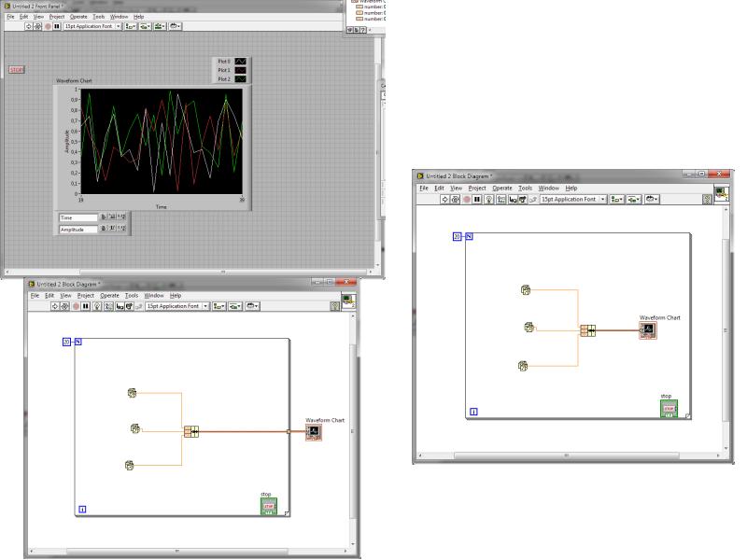747x560 pixels.
Task: Select Bundle node in right Block Diagram
Action: click(588, 330)
